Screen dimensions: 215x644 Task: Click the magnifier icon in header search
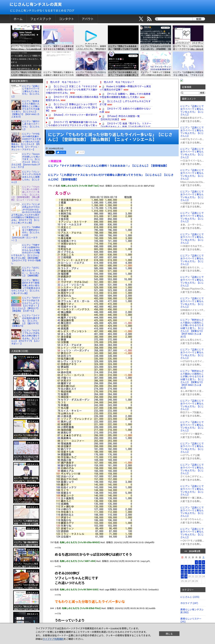157,19
